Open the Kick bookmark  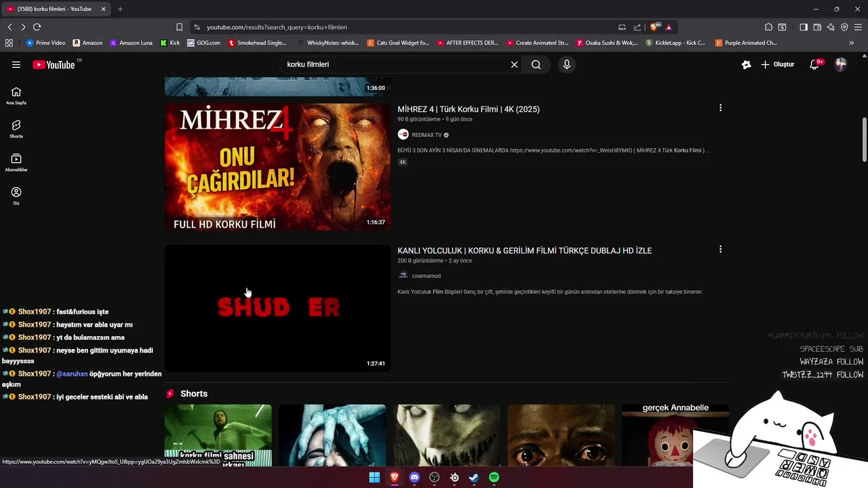[170, 43]
